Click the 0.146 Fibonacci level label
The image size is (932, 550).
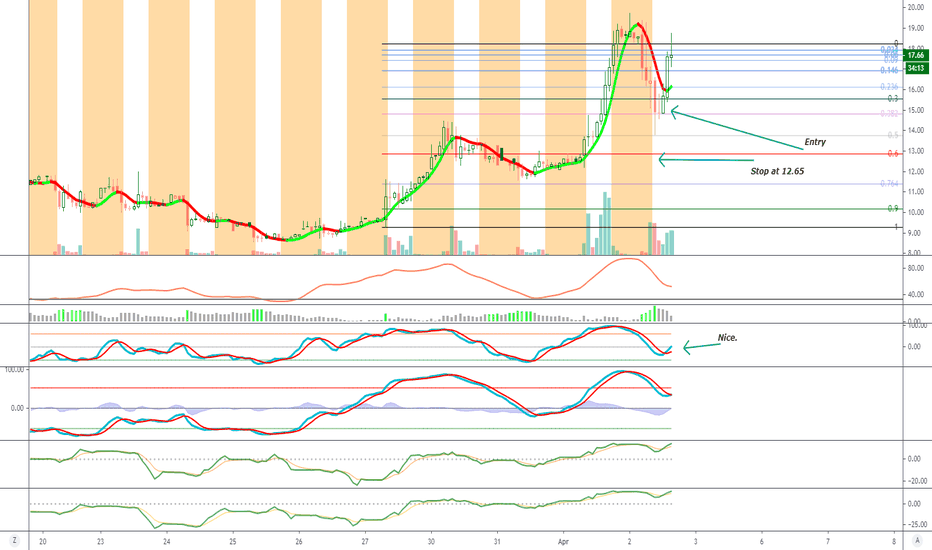pyautogui.click(x=889, y=70)
